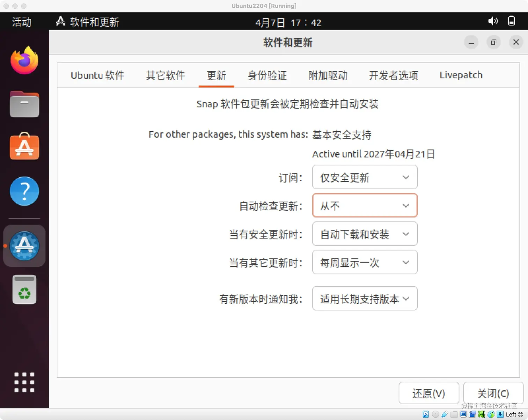Open Firefox from the dock
Screen dimensions: 528x420
[x=24, y=60]
